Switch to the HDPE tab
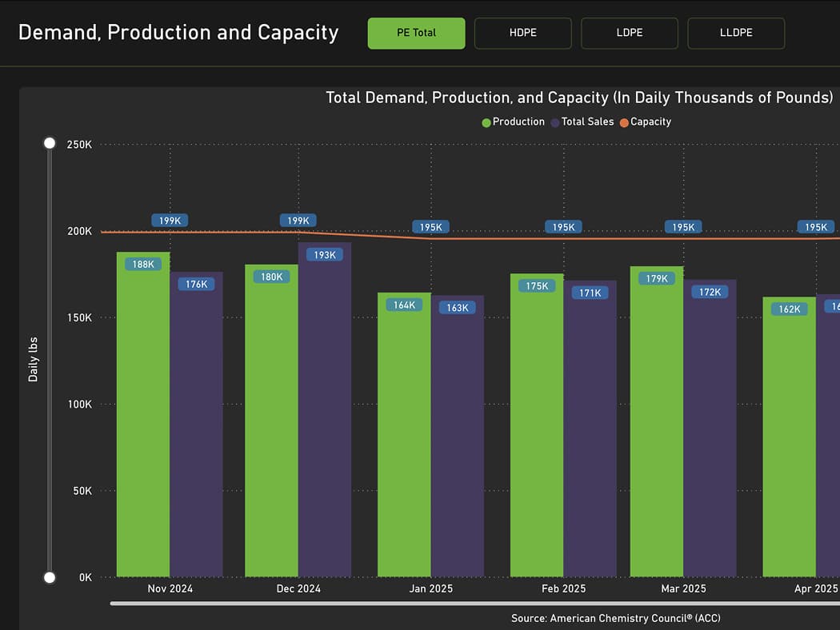The image size is (840, 630). pos(522,34)
